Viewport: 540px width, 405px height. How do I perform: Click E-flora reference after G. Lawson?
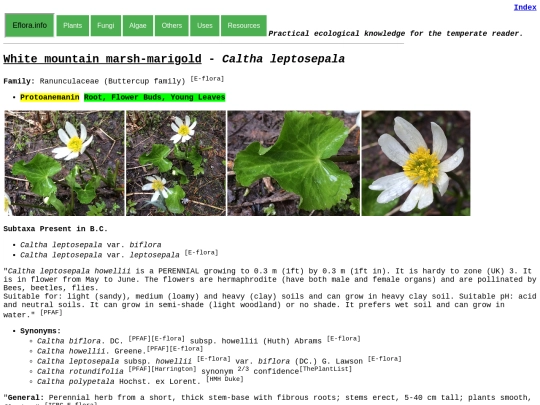click(x=385, y=359)
